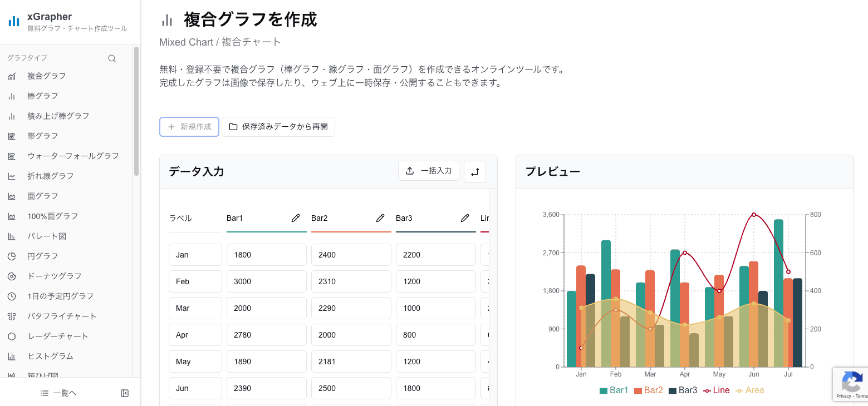Viewport: 868px width, 406px height.
Task: Click 保存済みデータから再開 button
Action: (x=278, y=127)
